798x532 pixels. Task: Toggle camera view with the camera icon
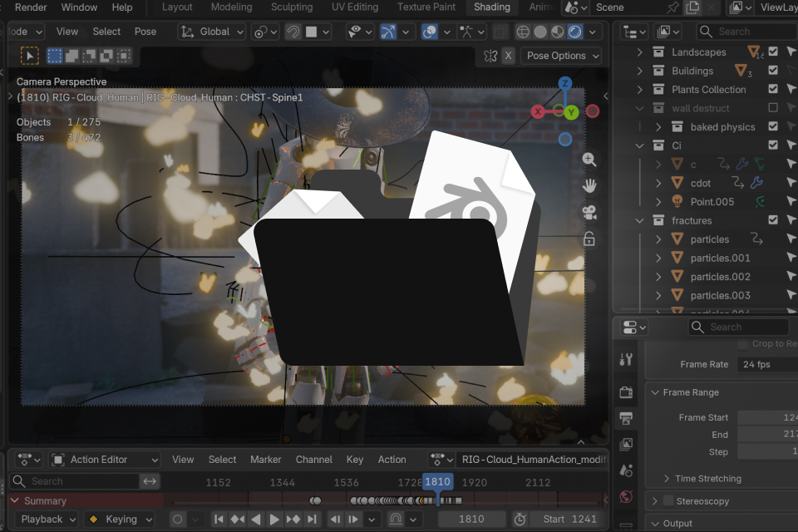(589, 212)
